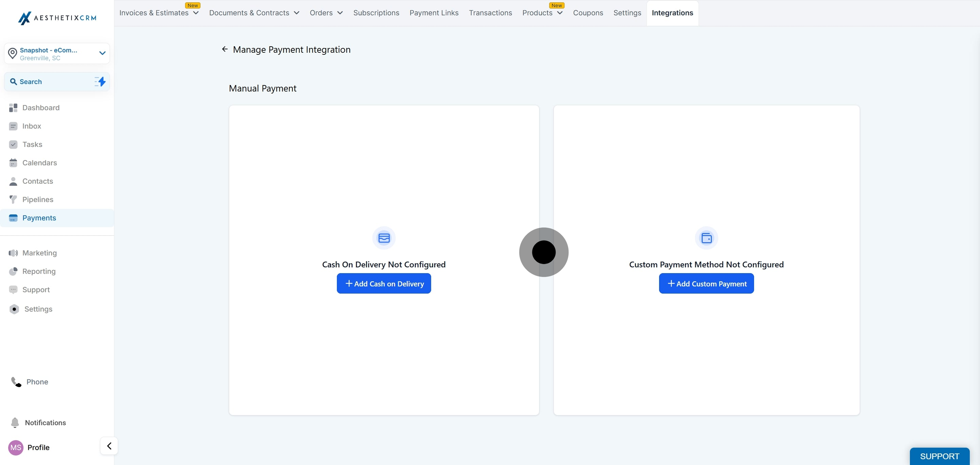Click the lightning bolt quick actions icon
980x465 pixels.
[100, 82]
